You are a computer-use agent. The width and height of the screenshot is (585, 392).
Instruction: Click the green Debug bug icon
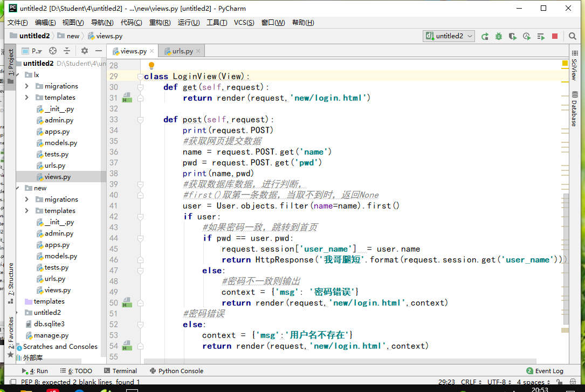pos(499,36)
